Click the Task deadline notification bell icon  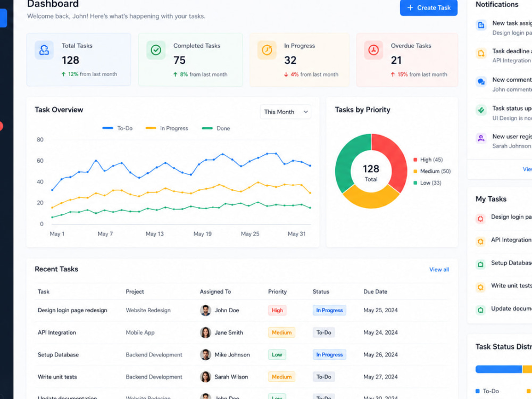coord(481,54)
